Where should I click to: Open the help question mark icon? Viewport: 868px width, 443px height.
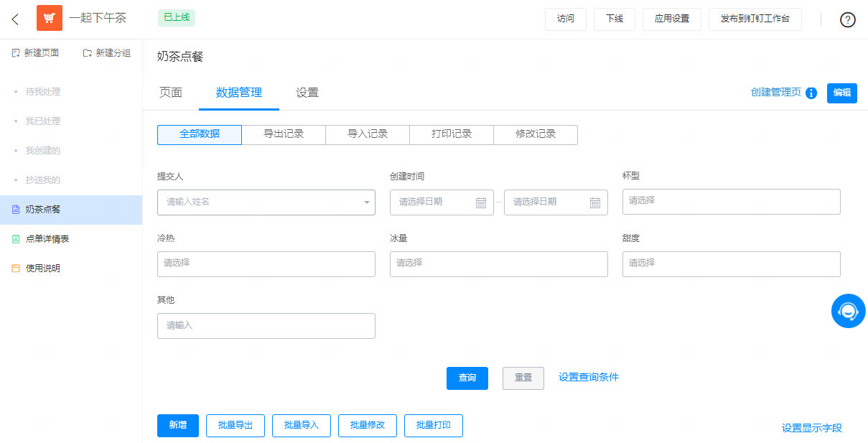coord(847,19)
